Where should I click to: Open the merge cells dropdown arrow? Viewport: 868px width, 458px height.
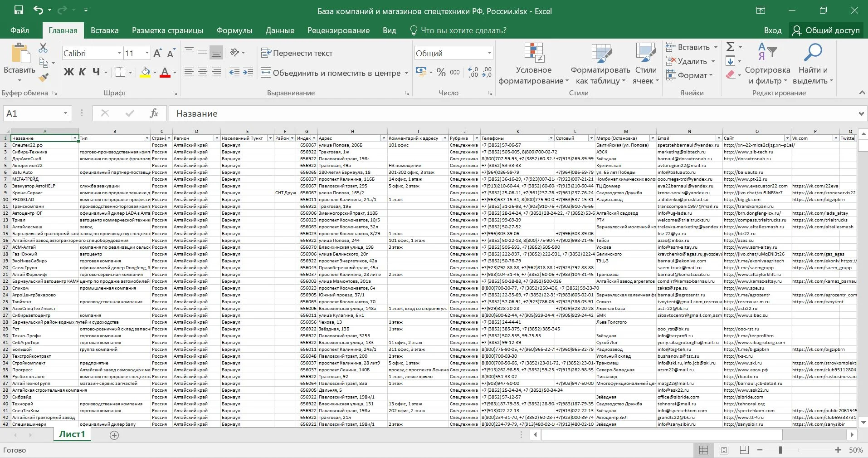pos(406,73)
